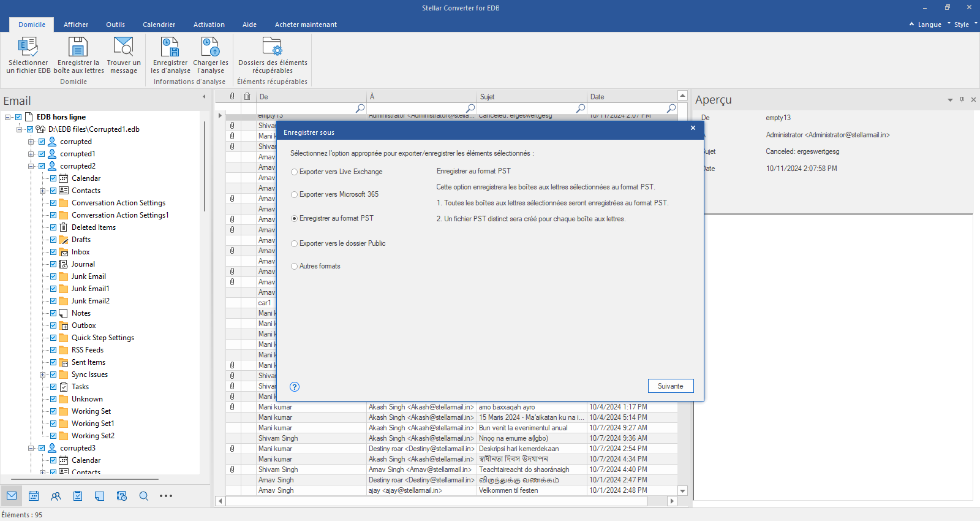Collapse the corrupted3 mailbox node
This screenshot has width=980, height=521.
pyautogui.click(x=31, y=448)
